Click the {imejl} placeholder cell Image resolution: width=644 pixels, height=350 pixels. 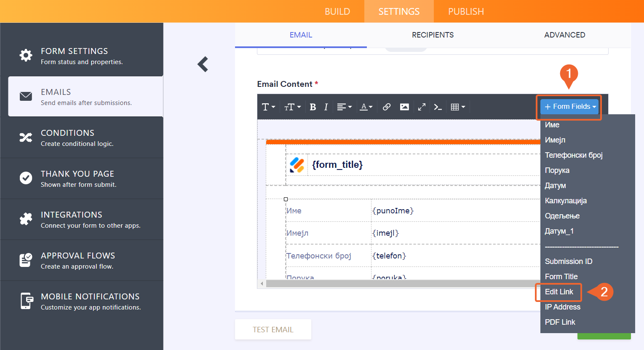tap(456, 233)
